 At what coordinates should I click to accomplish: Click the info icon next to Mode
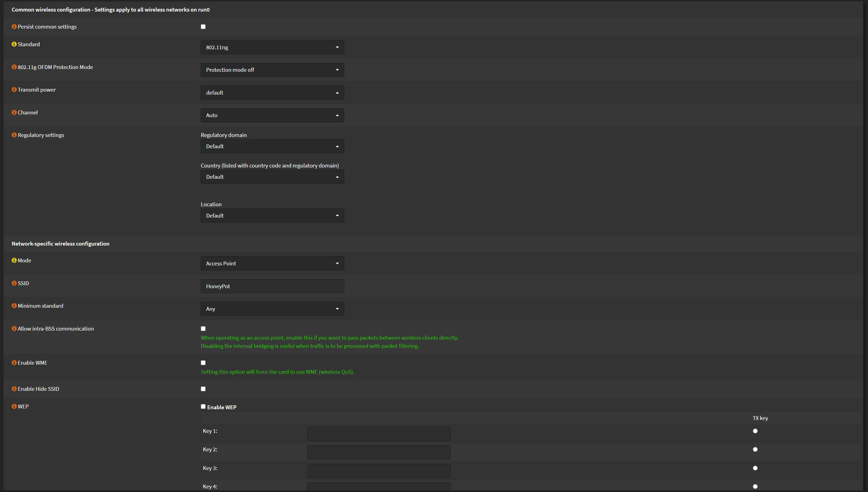click(x=14, y=260)
